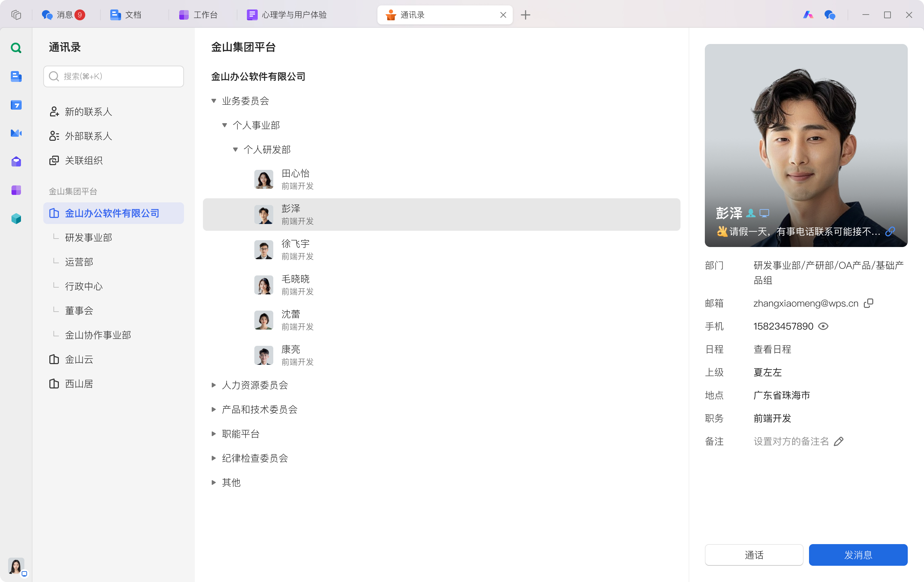
Task: Expand the 纪律检查委员会 node
Action: [214, 458]
